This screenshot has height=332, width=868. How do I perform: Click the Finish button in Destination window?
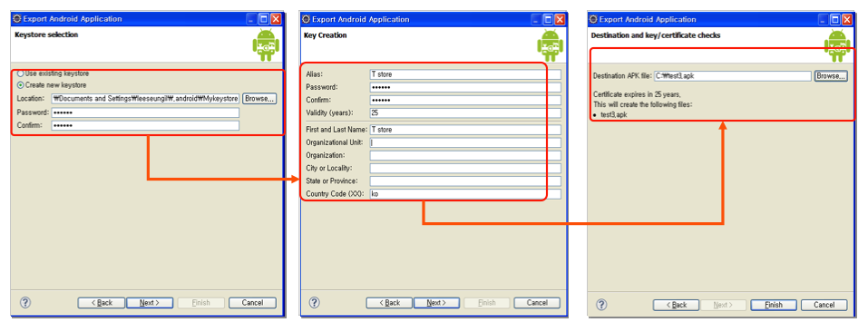[x=774, y=305]
